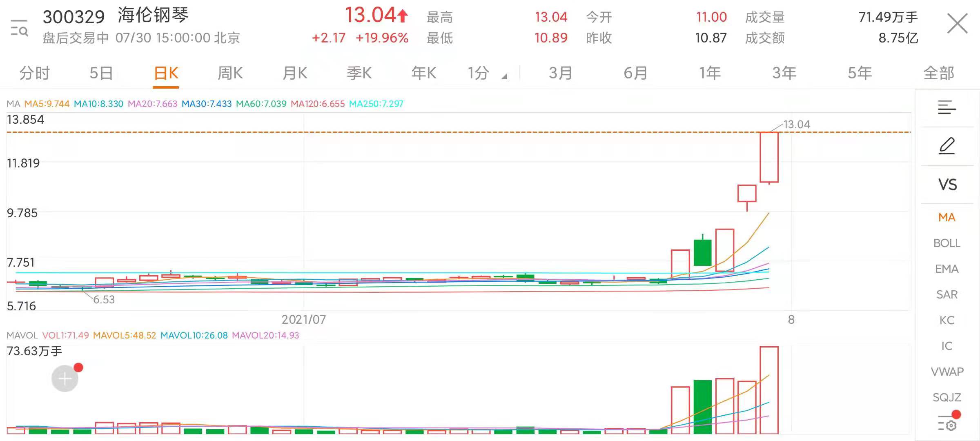
Task: Switch to the 5日 tab
Action: point(101,73)
